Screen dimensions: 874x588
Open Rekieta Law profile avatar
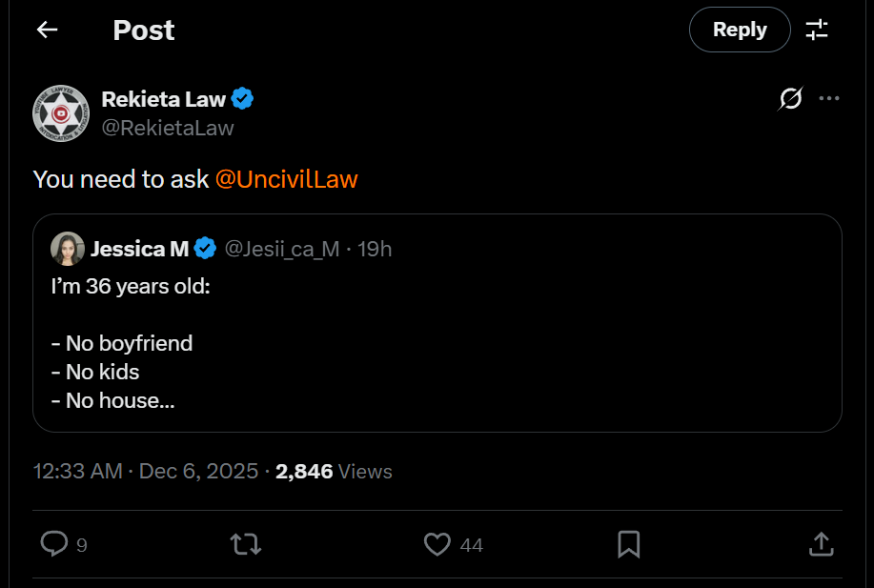click(x=61, y=113)
